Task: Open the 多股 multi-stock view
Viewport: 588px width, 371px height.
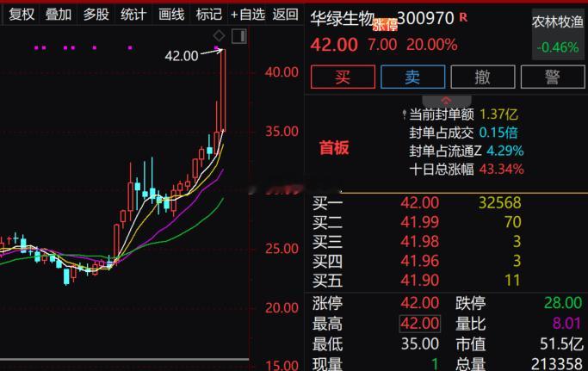Action: (96, 15)
